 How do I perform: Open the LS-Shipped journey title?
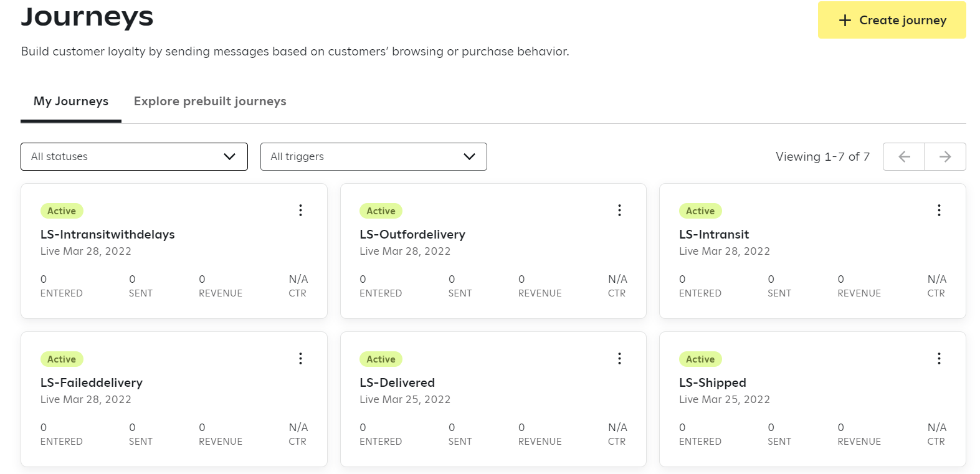point(712,383)
